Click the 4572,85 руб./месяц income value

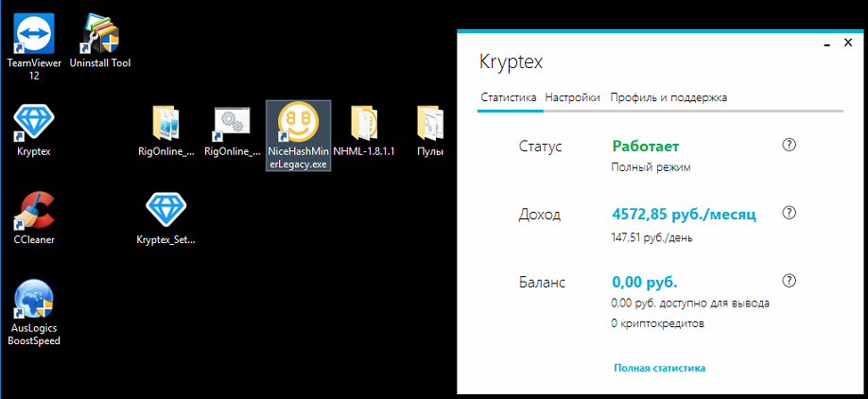pos(684,215)
